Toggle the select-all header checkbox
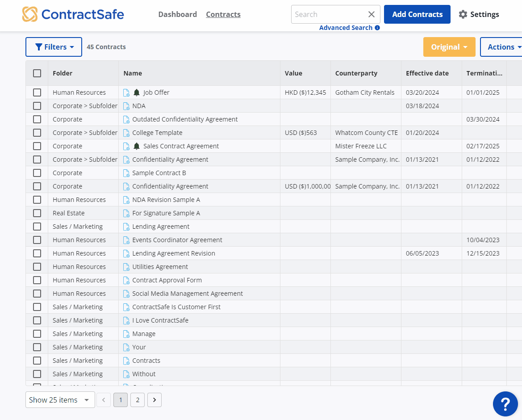 click(37, 73)
